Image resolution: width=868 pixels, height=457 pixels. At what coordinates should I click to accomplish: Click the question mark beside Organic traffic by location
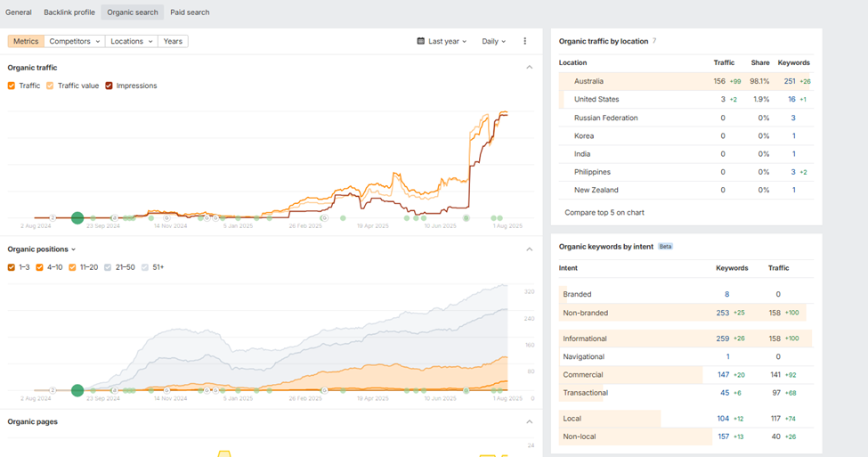[x=654, y=41]
